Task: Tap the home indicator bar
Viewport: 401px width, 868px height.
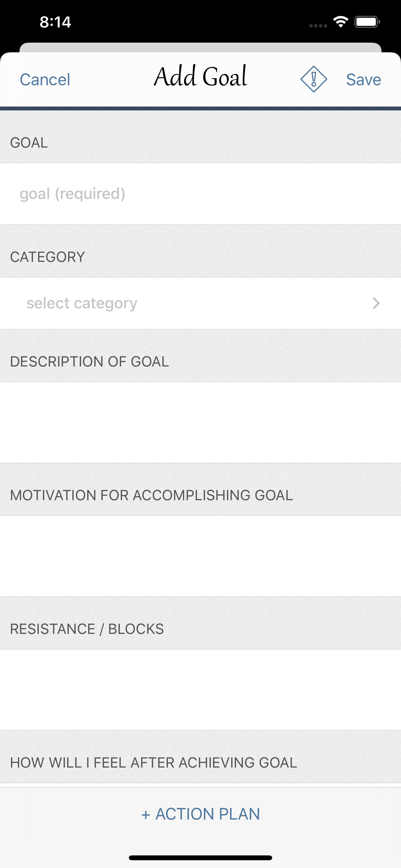Action: click(x=200, y=858)
